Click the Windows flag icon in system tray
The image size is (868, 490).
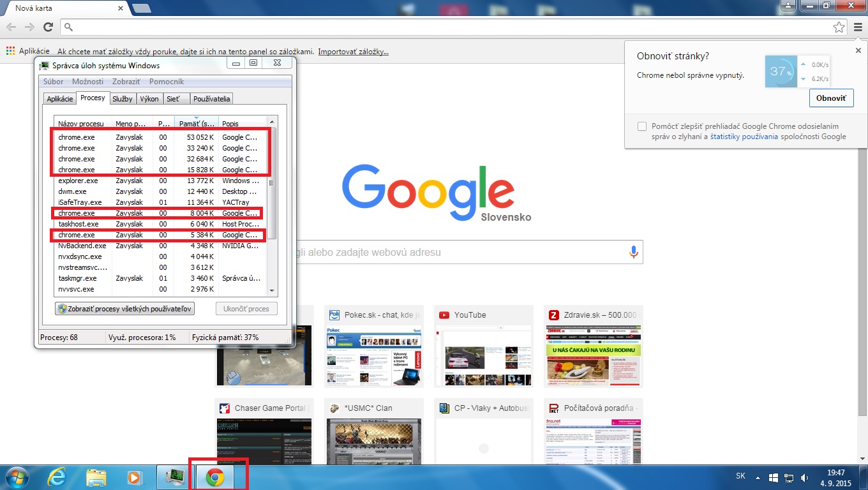772,477
